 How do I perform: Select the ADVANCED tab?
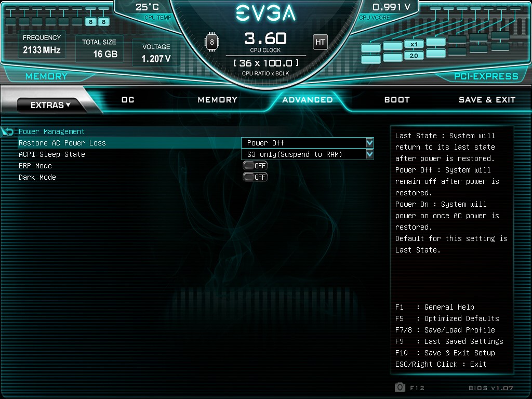point(308,100)
